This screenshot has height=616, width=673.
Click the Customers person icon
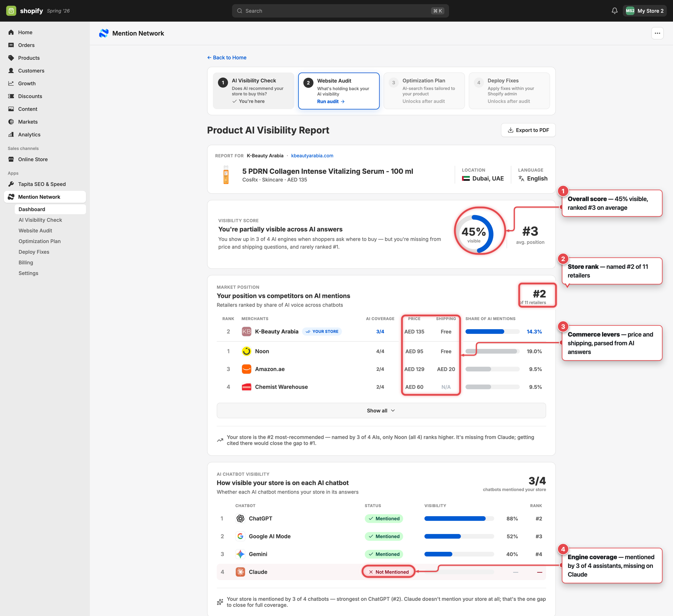pos(11,71)
